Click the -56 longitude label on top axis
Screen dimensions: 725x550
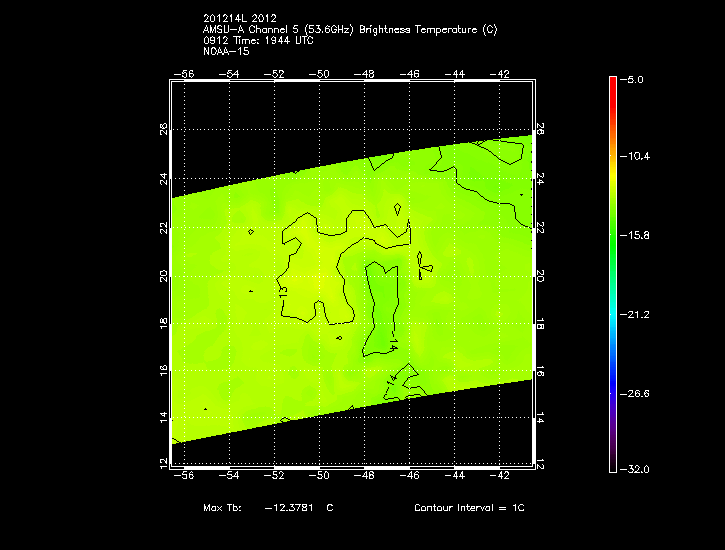point(183,74)
